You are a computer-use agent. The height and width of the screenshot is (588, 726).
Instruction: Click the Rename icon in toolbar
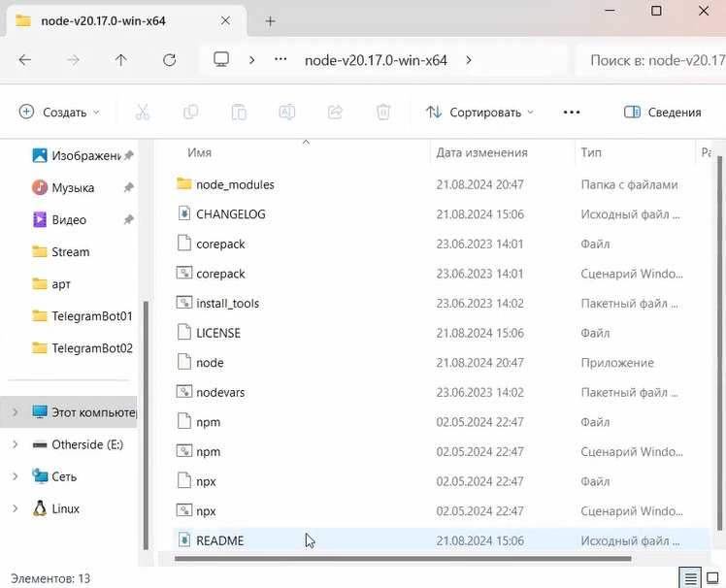(x=287, y=113)
